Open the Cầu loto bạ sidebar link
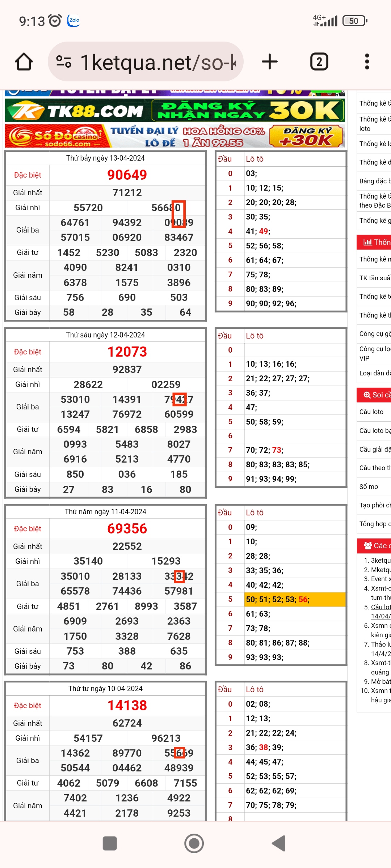This screenshot has height=868, width=391. point(375,430)
